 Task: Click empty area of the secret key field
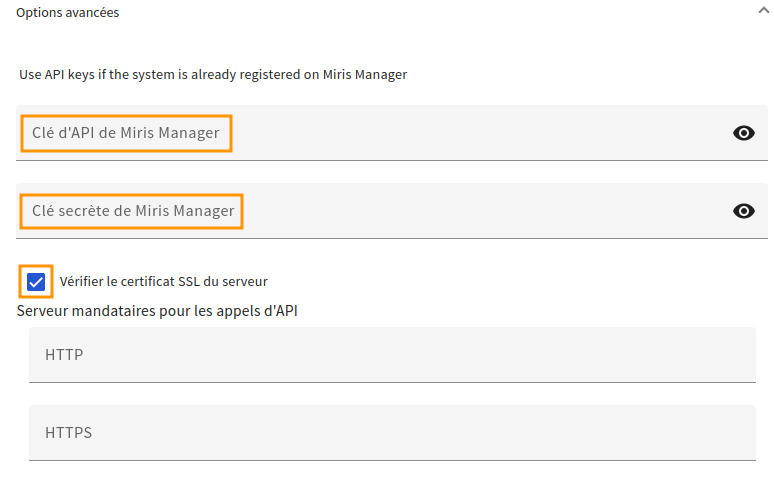click(x=484, y=211)
